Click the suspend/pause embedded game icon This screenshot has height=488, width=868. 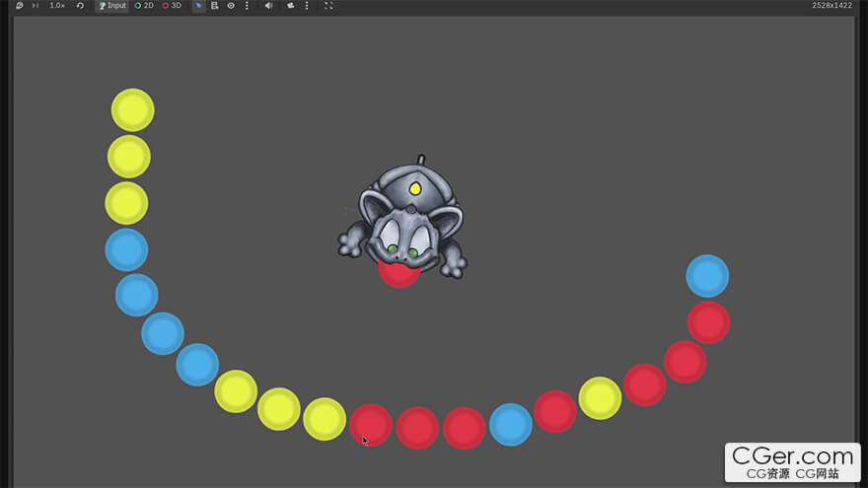pyautogui.click(x=20, y=6)
